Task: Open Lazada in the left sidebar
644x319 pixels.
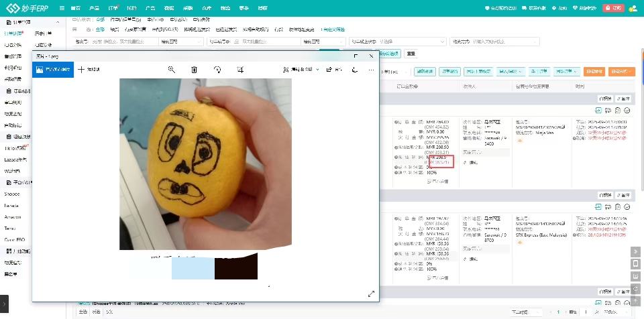Action: (11, 205)
